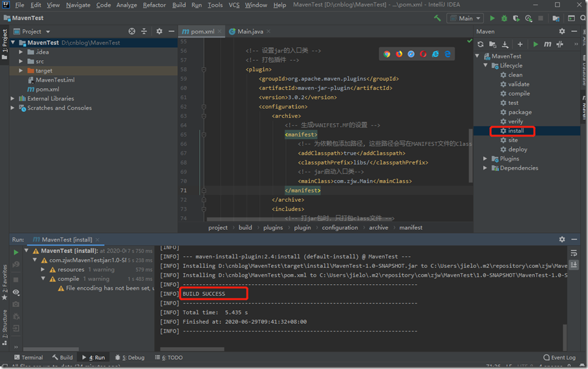
Task: Select the clean lifecycle goal
Action: coord(516,74)
